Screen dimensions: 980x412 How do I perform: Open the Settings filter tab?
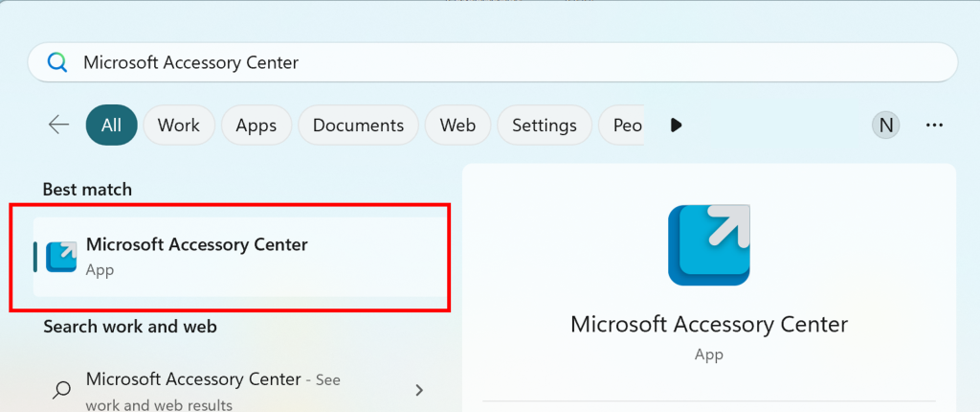coord(544,125)
